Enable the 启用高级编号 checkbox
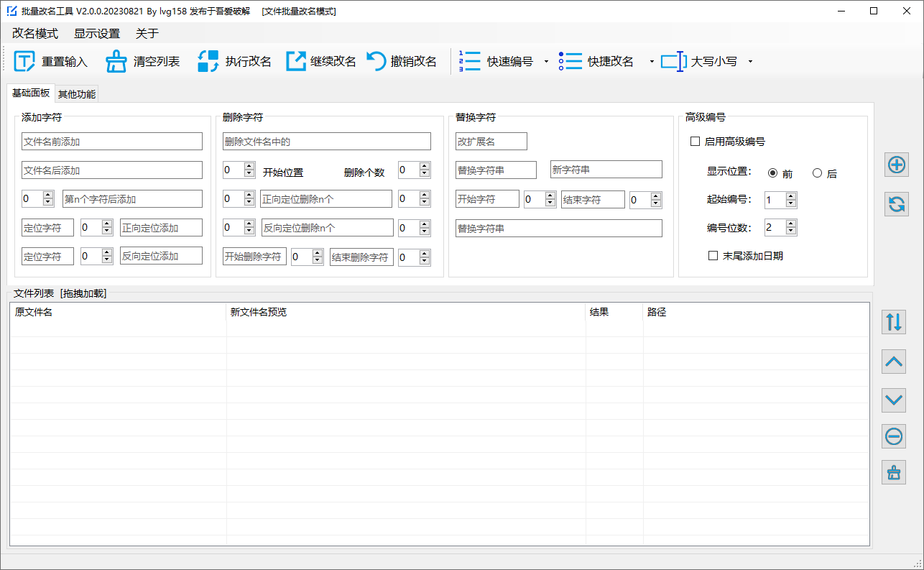The image size is (924, 570). click(695, 142)
